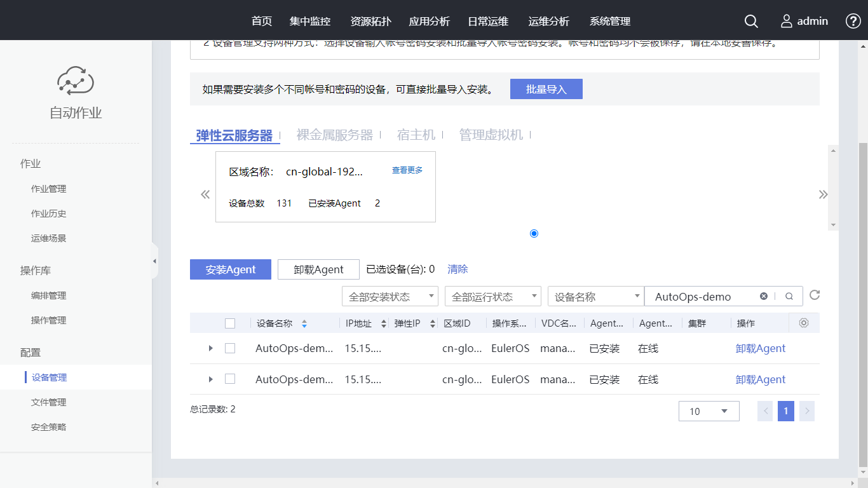Click 查看更多 link in region card
Screen dimensions: 868x488
[x=407, y=170]
